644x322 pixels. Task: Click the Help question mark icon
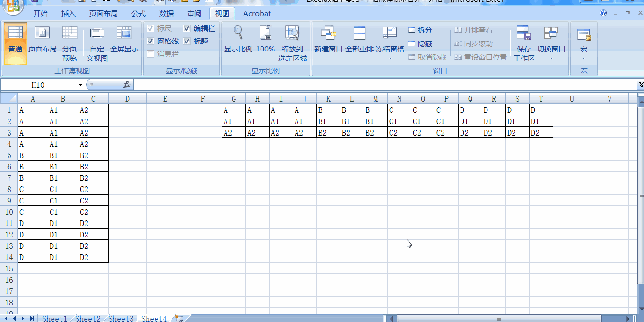(x=603, y=13)
